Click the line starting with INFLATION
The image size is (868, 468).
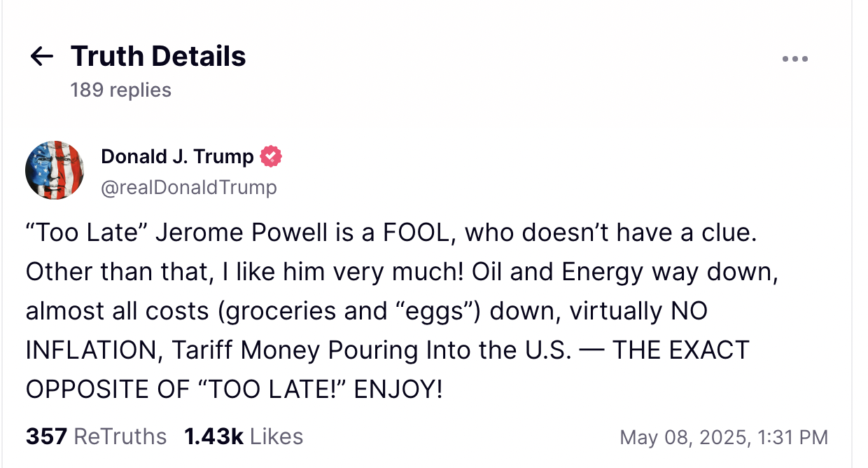(387, 350)
